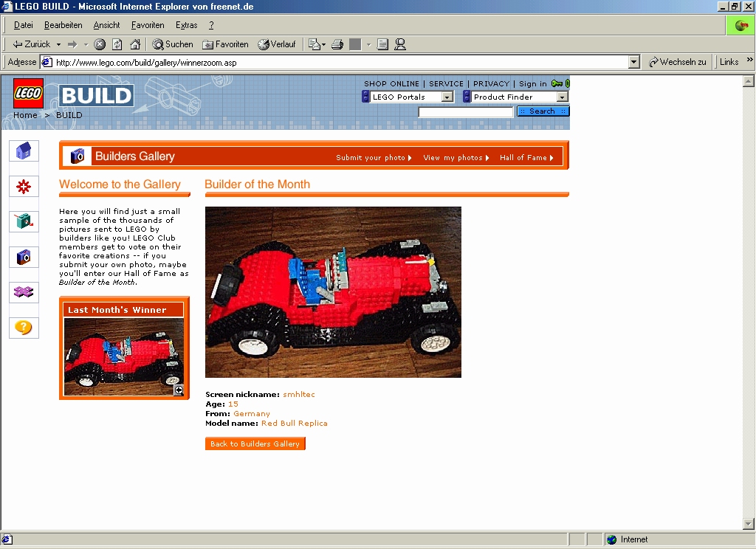Select the camera gallery icon in sidebar

pos(24,257)
